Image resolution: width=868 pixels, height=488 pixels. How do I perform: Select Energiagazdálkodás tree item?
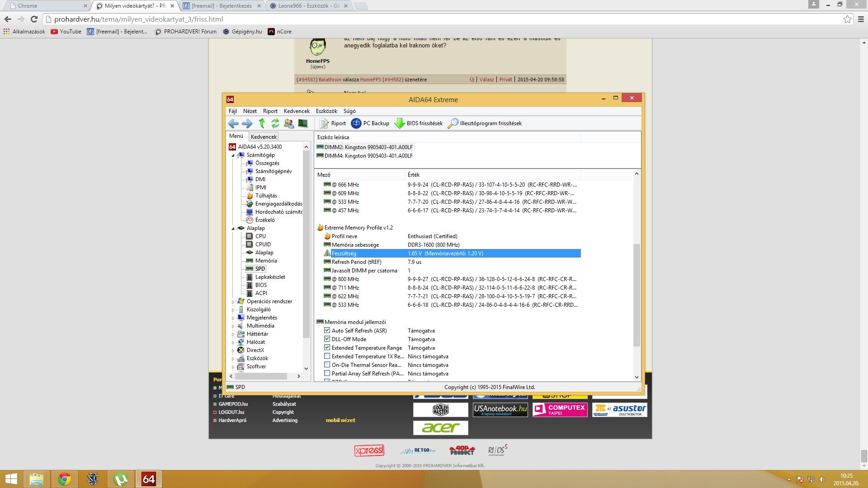coord(278,204)
